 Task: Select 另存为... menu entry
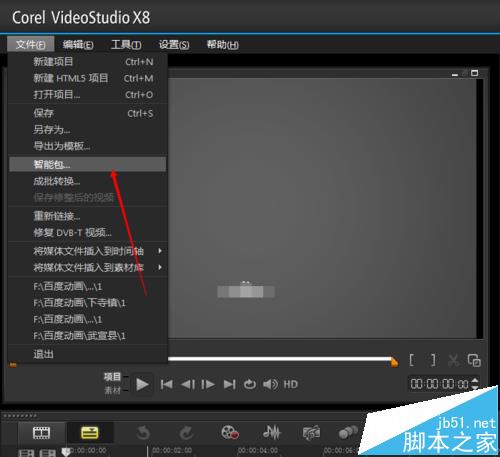click(x=87, y=130)
